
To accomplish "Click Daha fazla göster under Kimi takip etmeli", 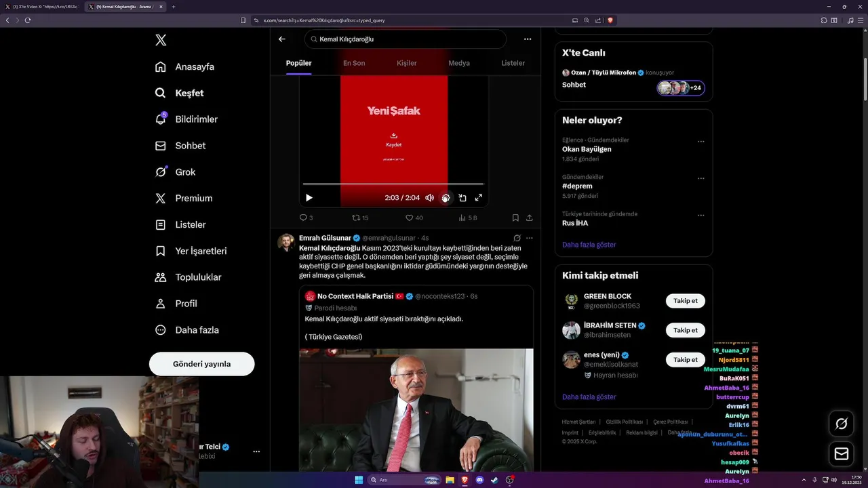I will click(x=589, y=397).
